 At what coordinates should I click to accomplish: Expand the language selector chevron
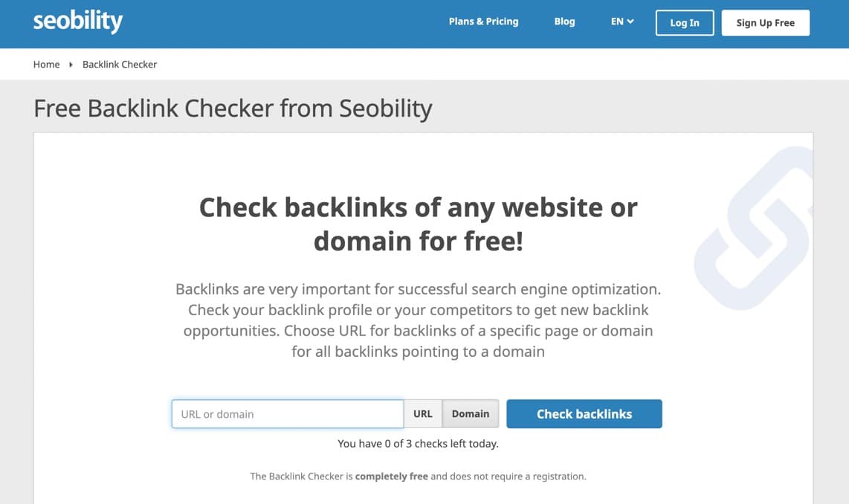pyautogui.click(x=630, y=22)
